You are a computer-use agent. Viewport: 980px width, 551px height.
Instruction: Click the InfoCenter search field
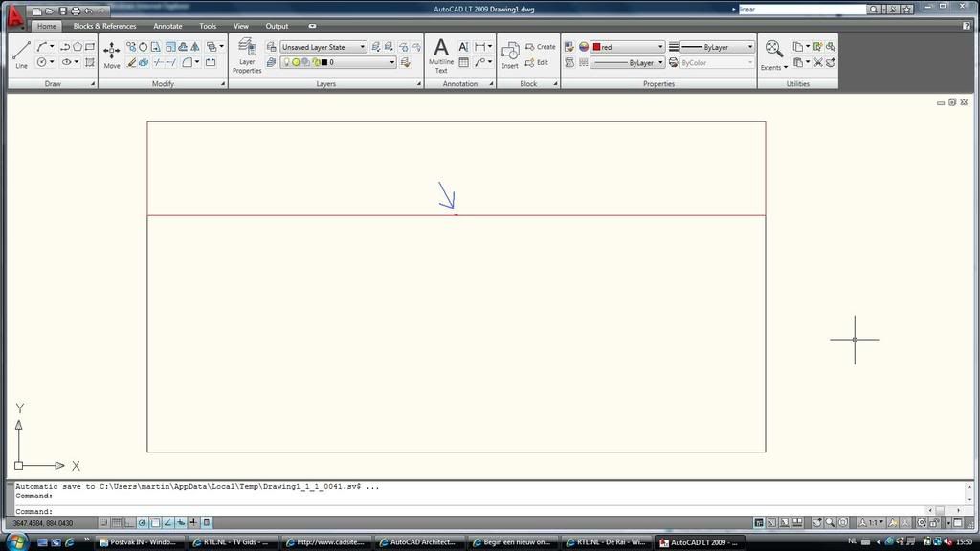[803, 10]
